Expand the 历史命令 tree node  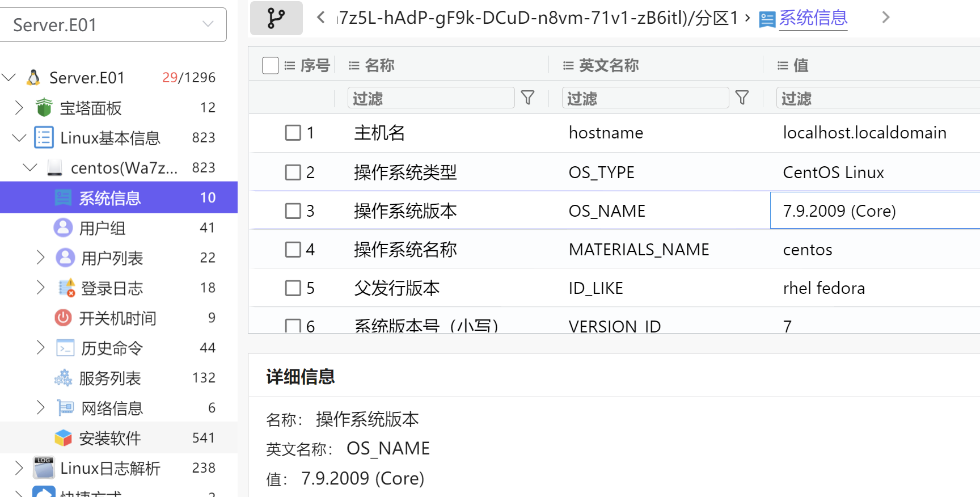pyautogui.click(x=40, y=348)
